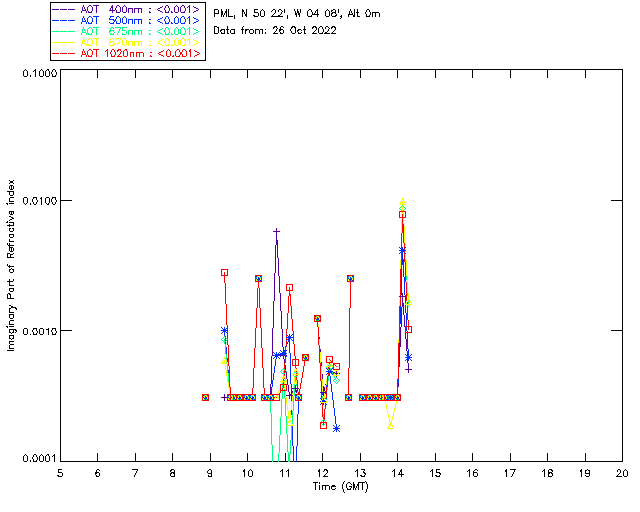Screen dimensions: 640x512
Task: Click the hour 14 x-axis tick label
Action: (398, 473)
